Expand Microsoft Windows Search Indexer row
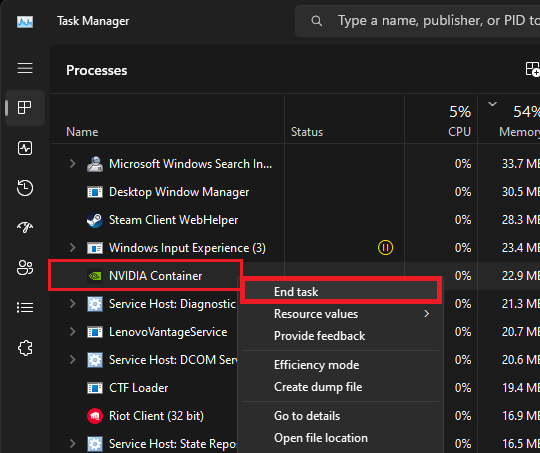The height and width of the screenshot is (453, 540). (x=72, y=164)
